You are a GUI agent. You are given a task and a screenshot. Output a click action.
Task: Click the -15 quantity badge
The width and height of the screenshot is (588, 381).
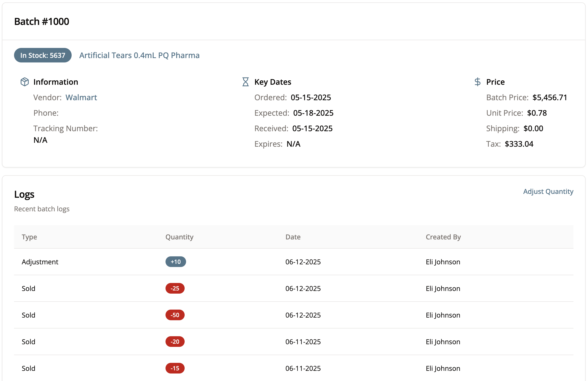point(175,368)
